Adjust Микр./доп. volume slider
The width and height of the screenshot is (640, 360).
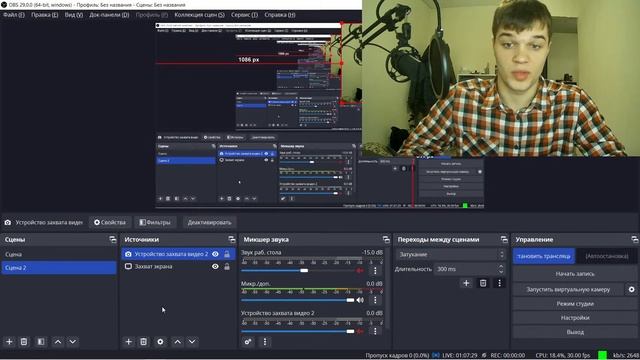(x=350, y=300)
